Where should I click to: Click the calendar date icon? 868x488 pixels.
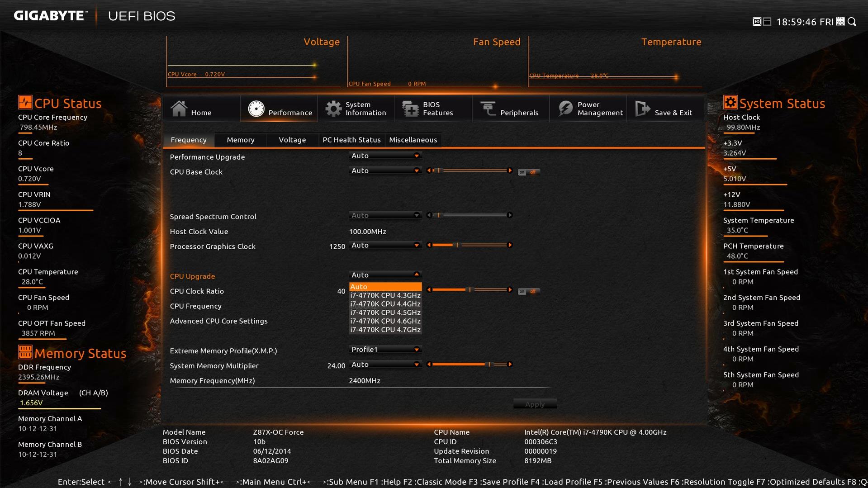click(840, 21)
